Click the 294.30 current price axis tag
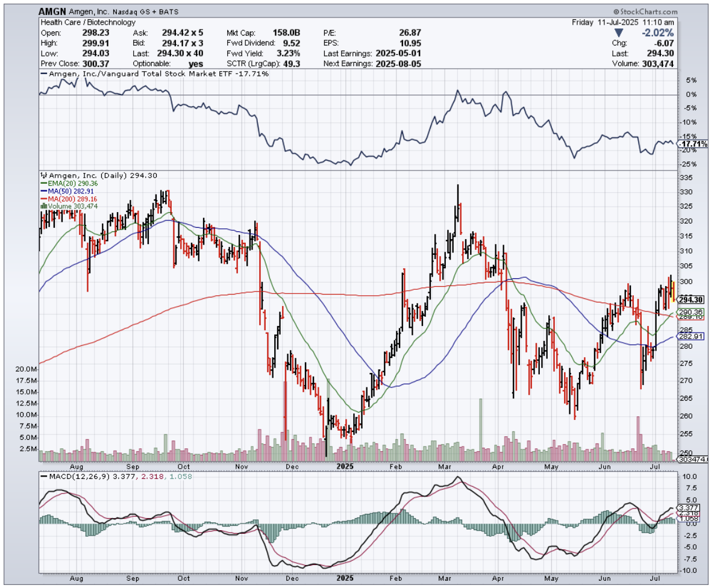The image size is (711, 588). coord(692,299)
